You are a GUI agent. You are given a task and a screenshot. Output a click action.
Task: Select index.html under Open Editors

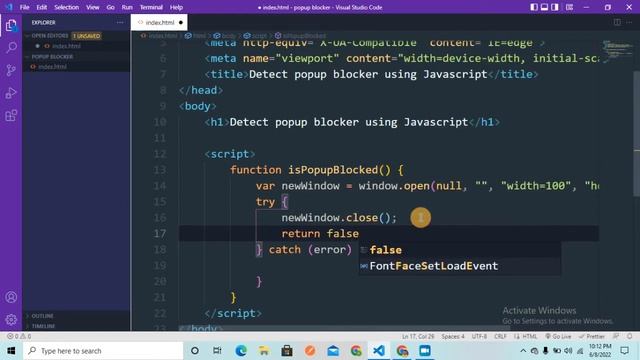(66, 46)
